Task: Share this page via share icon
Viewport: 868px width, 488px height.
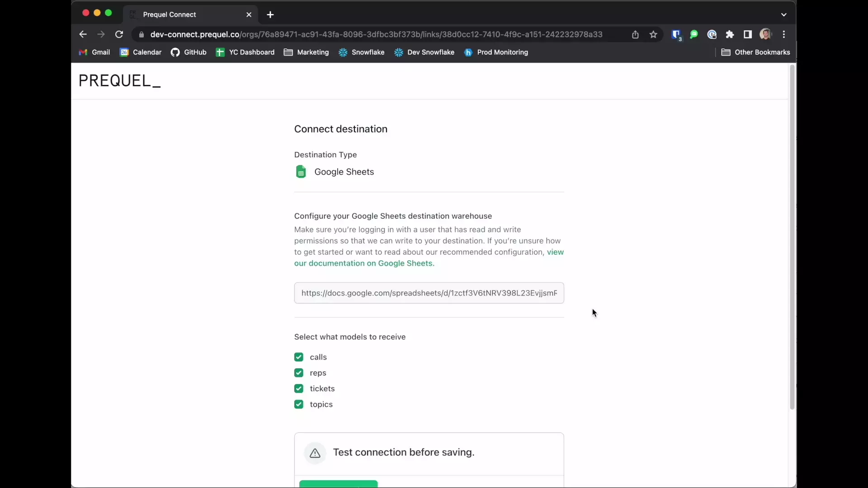Action: 635,34
